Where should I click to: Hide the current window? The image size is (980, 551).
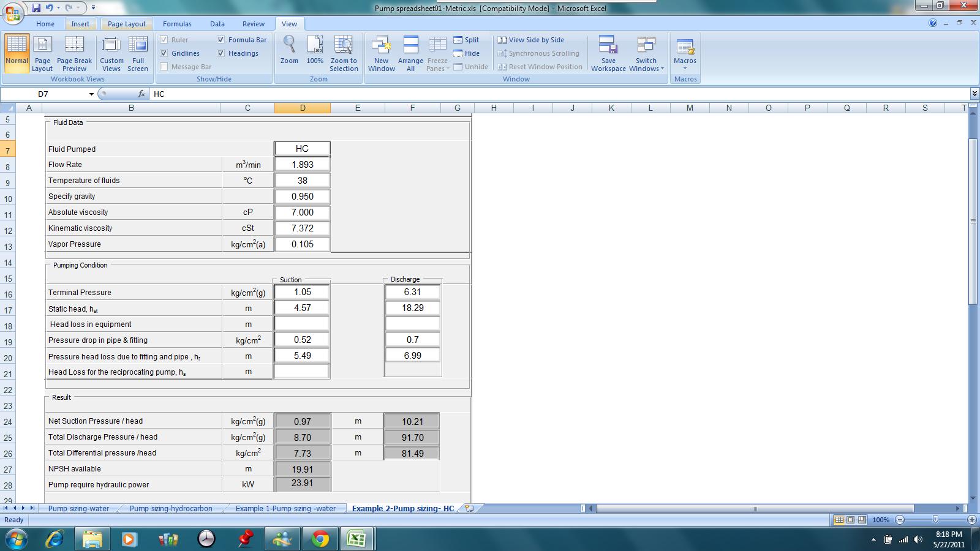point(466,53)
